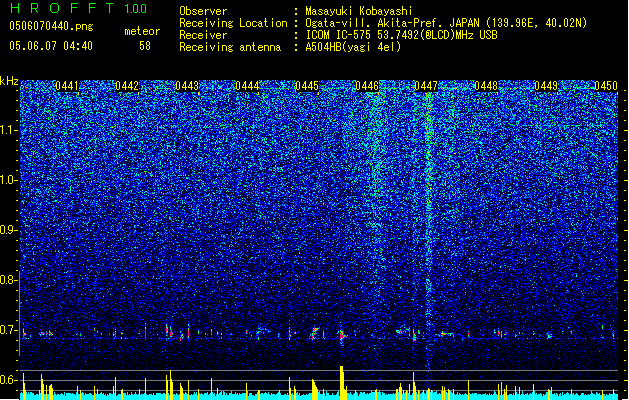Click the Receiver field label

click(203, 35)
